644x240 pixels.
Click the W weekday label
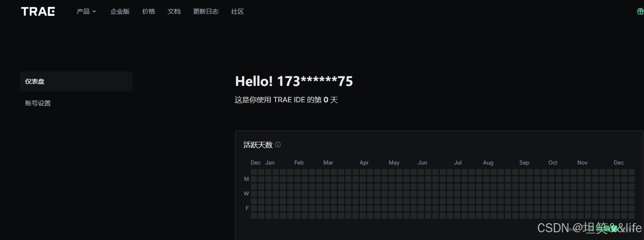(x=246, y=194)
